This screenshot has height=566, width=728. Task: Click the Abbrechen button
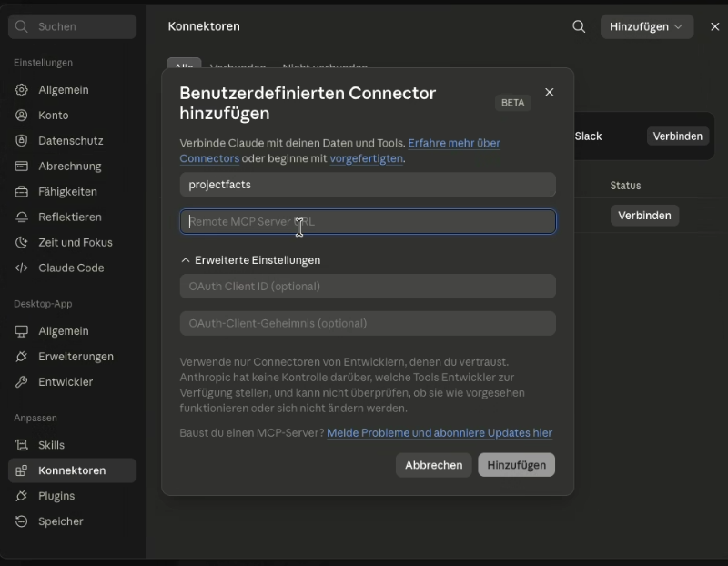click(x=434, y=465)
